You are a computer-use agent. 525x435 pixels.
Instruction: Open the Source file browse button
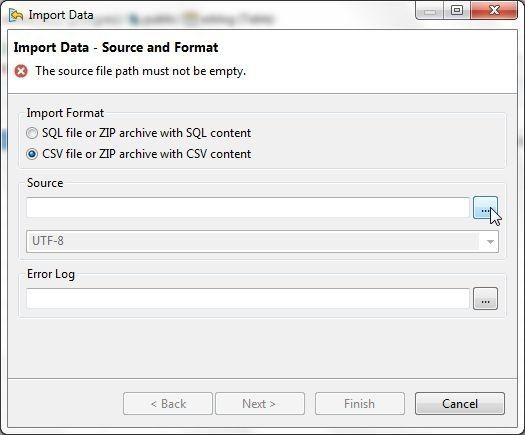pyautogui.click(x=485, y=208)
